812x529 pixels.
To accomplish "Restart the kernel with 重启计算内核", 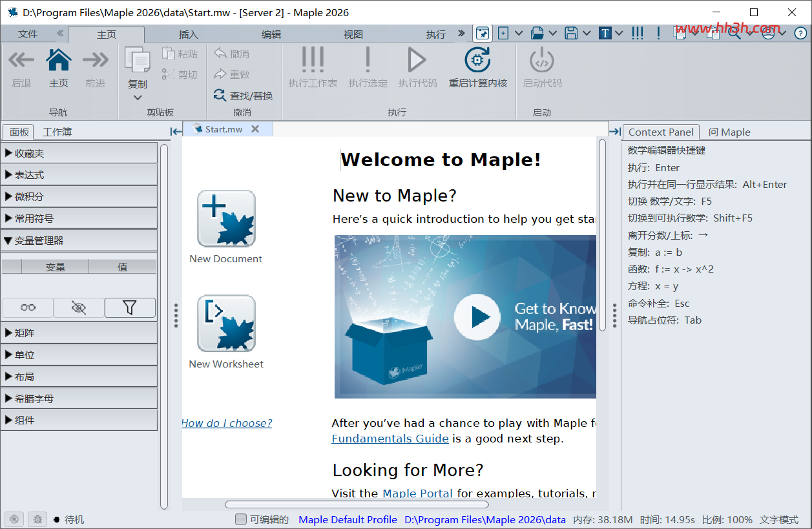I will (x=477, y=60).
